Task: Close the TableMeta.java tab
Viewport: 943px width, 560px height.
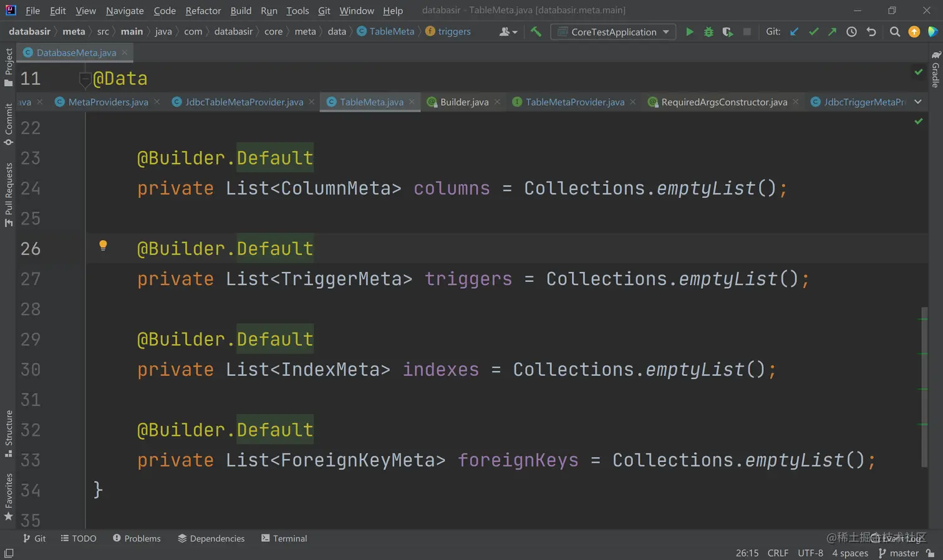Action: click(x=412, y=102)
